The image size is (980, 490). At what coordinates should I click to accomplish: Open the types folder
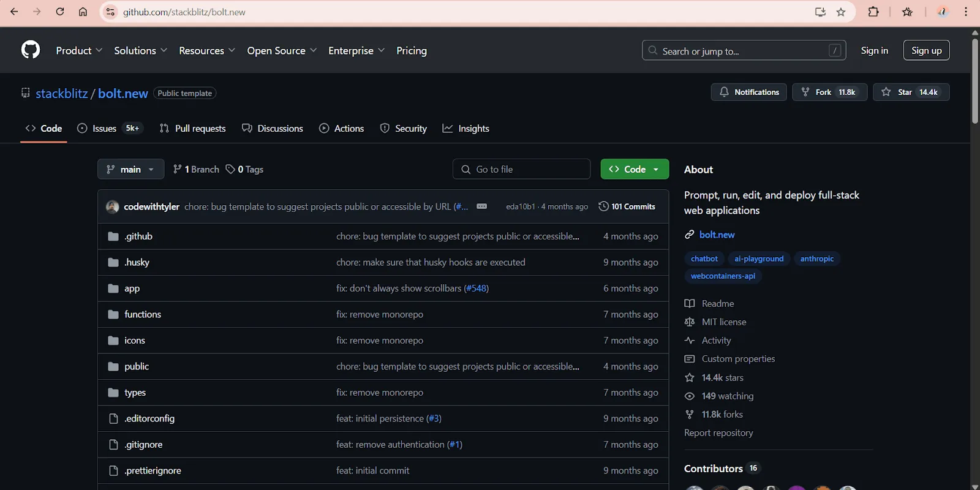pos(135,393)
